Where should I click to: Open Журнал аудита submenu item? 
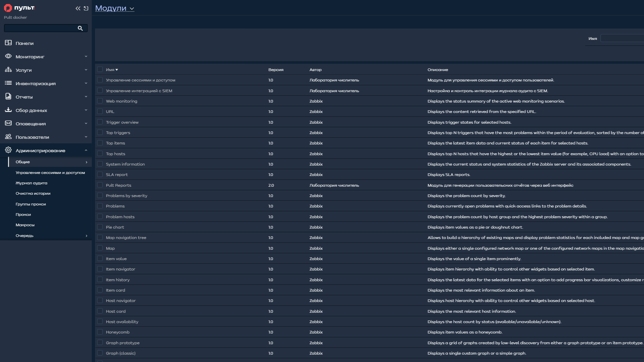point(32,183)
